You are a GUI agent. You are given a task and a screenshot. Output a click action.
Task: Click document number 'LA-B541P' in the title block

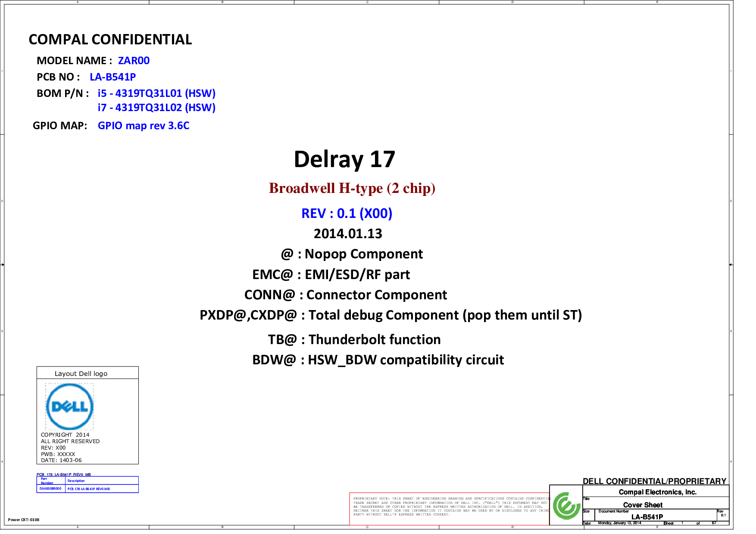coord(647,517)
